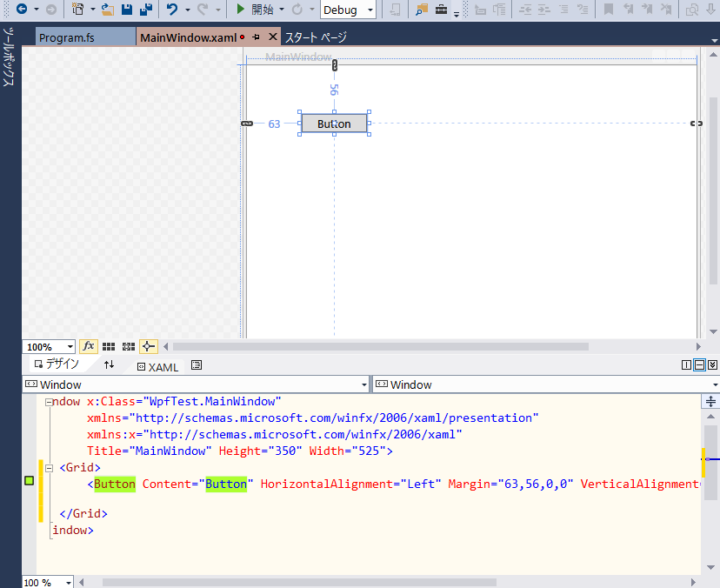Open the navigate backward history dropdown
The image size is (720, 588).
pyautogui.click(x=37, y=10)
